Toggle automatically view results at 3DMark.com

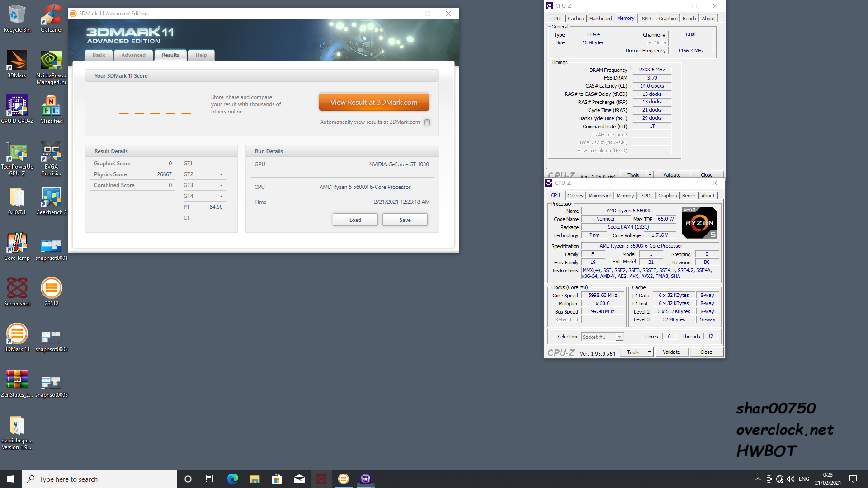[427, 122]
